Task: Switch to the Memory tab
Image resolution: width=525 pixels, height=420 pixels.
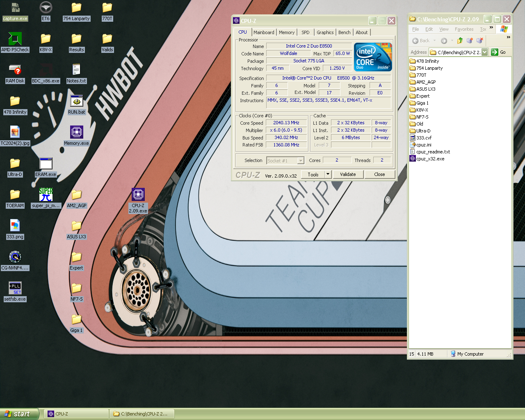Action: [287, 32]
